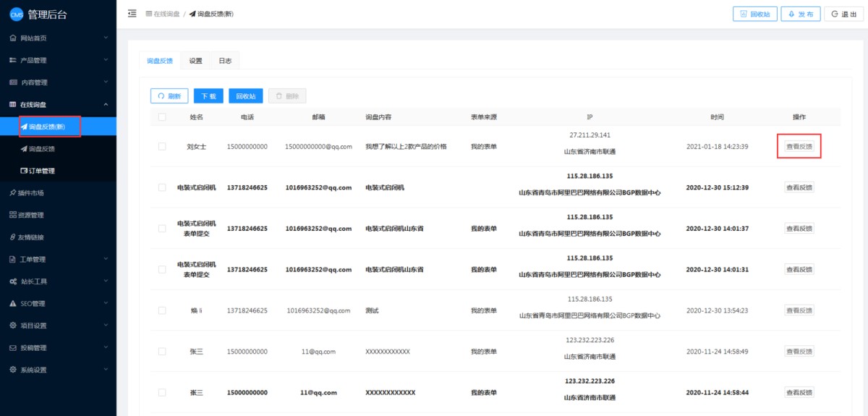Open 资源管理 grid icon in sidebar
The width and height of the screenshot is (868, 416).
coord(13,215)
